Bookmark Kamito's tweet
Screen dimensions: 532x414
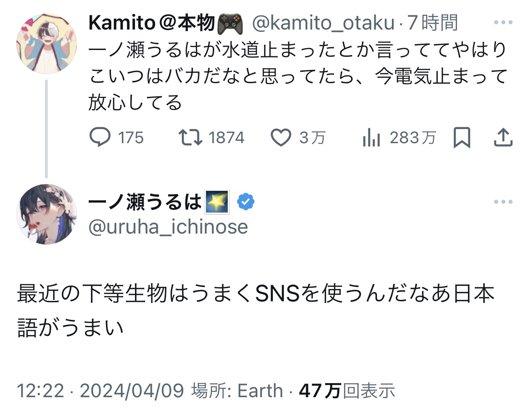click(x=462, y=138)
